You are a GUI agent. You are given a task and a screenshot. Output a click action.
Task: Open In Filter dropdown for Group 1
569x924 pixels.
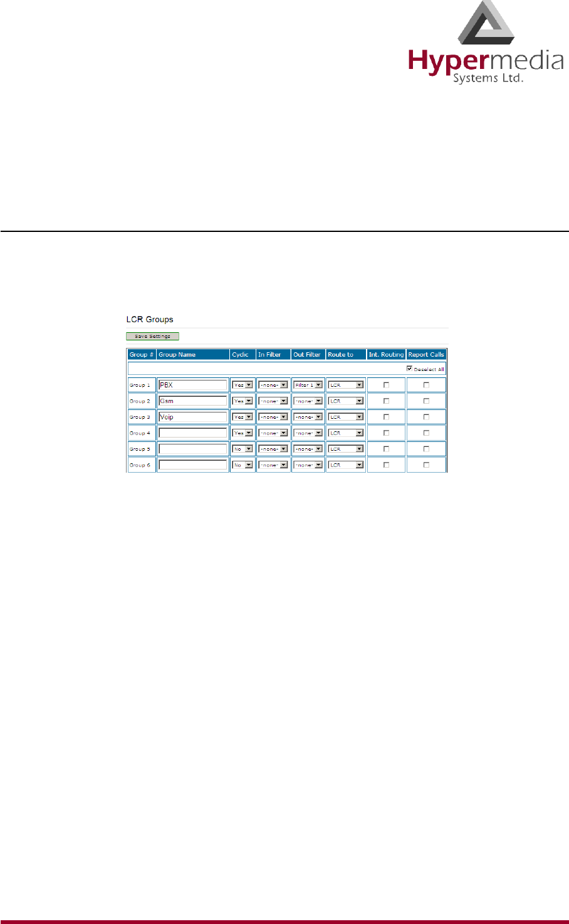273,385
